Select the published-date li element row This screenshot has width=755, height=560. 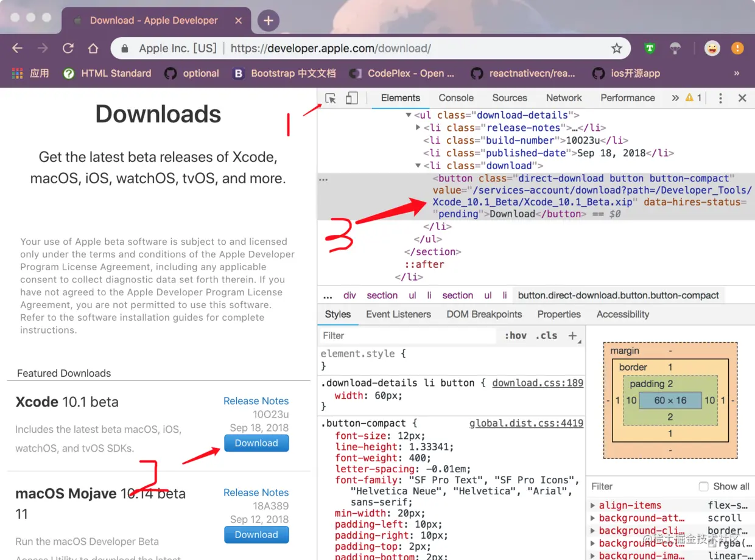tap(549, 153)
